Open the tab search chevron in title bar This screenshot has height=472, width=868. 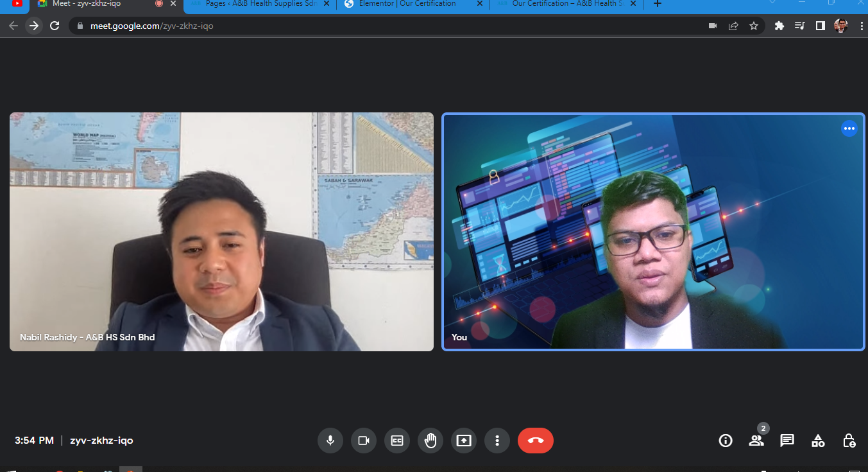coord(772,3)
